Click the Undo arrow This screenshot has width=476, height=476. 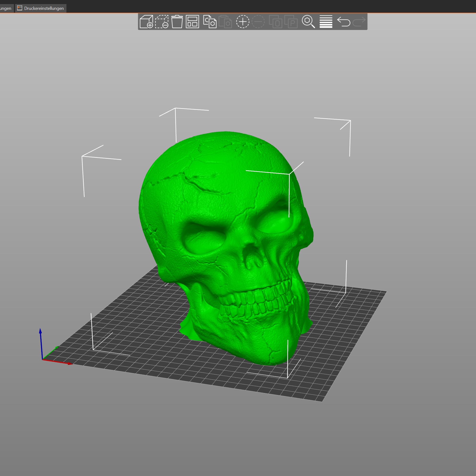[x=343, y=22]
